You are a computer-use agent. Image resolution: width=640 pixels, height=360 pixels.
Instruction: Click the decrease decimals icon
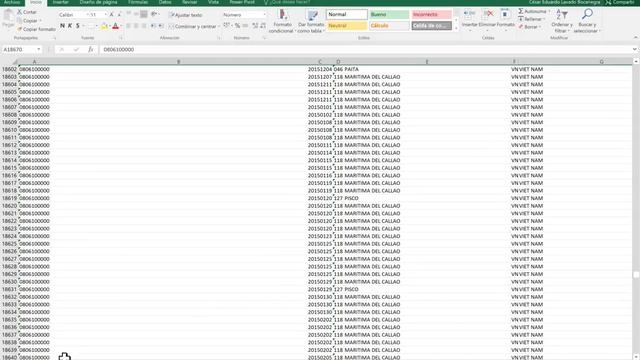[263, 26]
